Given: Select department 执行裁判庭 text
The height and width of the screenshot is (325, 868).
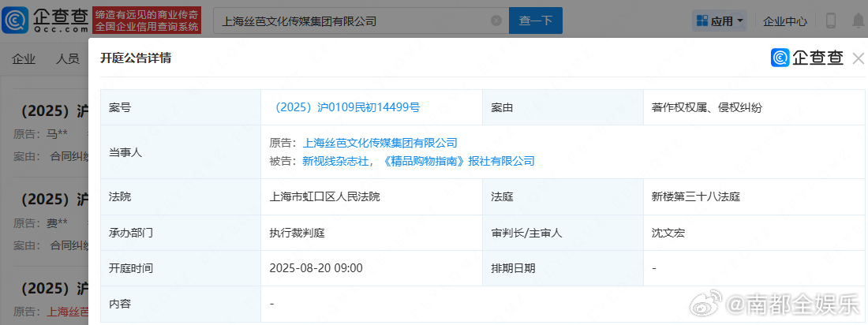Looking at the screenshot, I should click(x=297, y=233).
